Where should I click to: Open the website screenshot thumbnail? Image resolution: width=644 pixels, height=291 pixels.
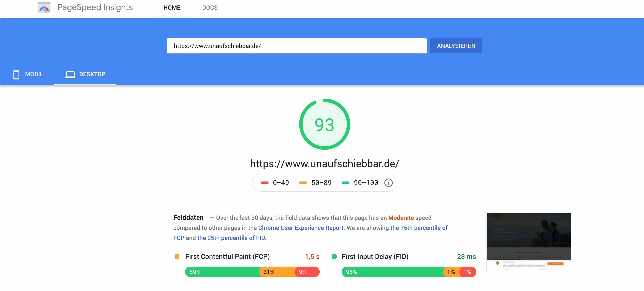point(528,242)
